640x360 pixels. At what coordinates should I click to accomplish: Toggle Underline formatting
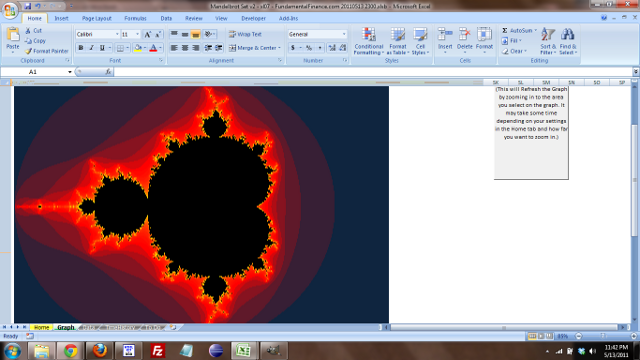pyautogui.click(x=102, y=48)
